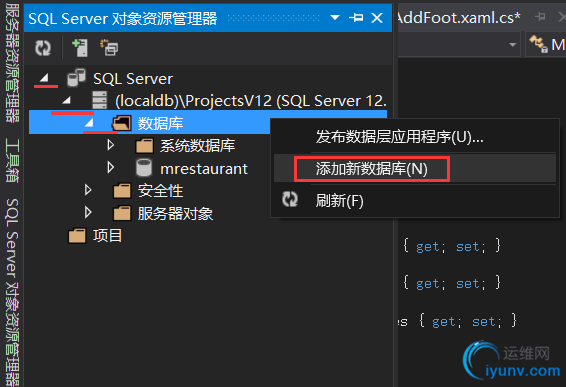
Task: Collapse the 数据库 node
Action: pos(90,123)
